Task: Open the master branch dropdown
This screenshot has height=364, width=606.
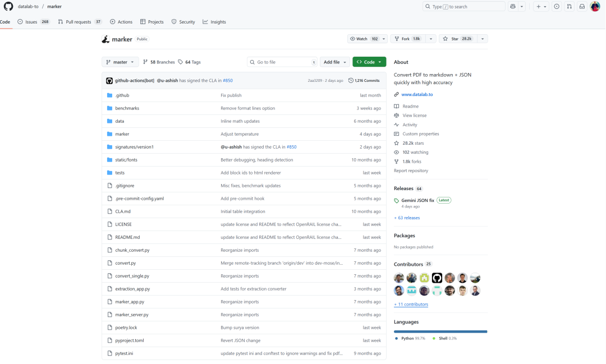Action: pyautogui.click(x=120, y=62)
